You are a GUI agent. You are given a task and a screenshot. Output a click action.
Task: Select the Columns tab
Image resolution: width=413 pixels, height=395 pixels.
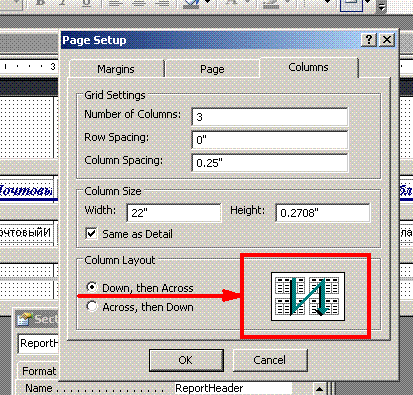pos(308,67)
